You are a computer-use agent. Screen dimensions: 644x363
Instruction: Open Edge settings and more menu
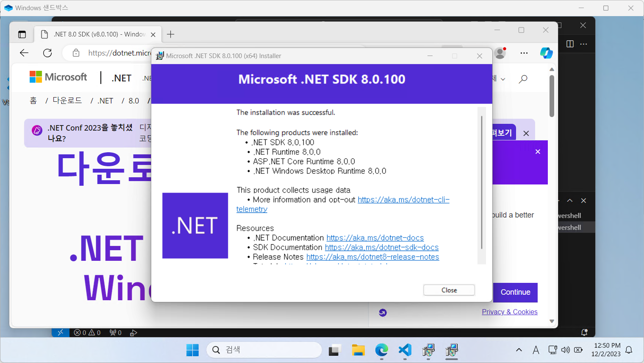pyautogui.click(x=524, y=53)
